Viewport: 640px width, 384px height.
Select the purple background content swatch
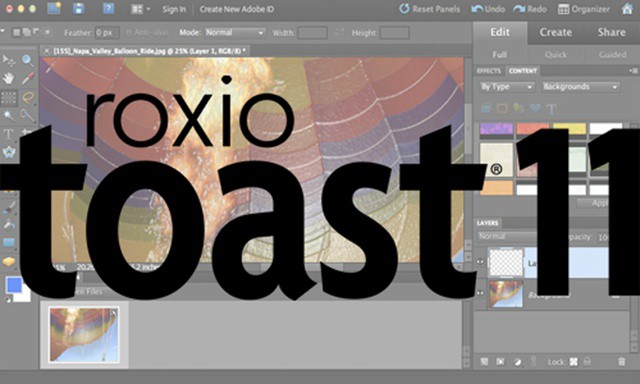pos(496,129)
